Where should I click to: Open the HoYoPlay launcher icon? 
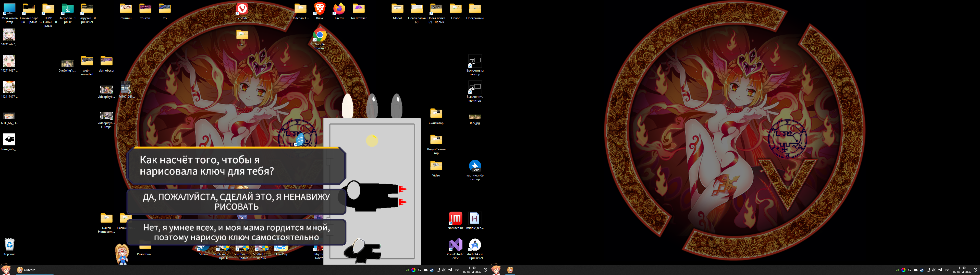pos(281,249)
